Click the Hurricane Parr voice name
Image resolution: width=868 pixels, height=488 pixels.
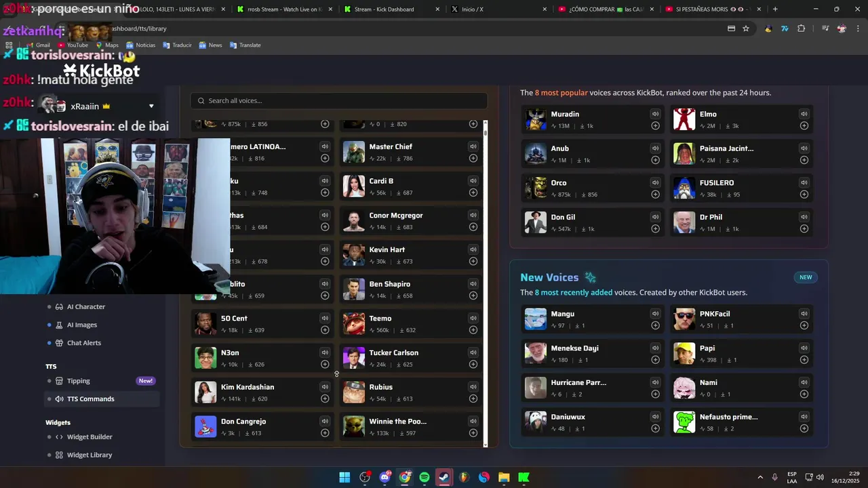point(578,382)
